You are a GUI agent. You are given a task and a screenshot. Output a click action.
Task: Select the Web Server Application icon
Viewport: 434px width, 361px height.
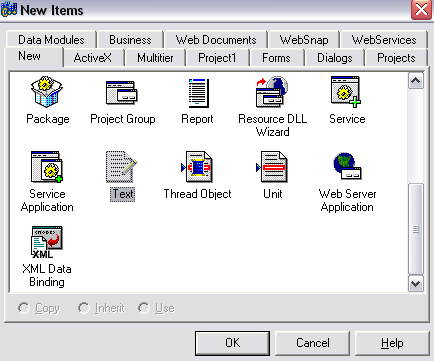pyautogui.click(x=347, y=166)
